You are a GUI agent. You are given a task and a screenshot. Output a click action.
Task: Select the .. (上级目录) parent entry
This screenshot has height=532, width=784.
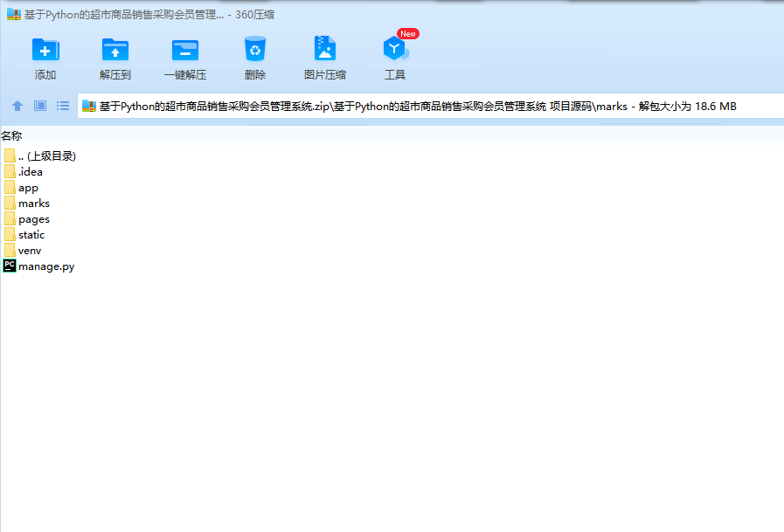pos(40,155)
